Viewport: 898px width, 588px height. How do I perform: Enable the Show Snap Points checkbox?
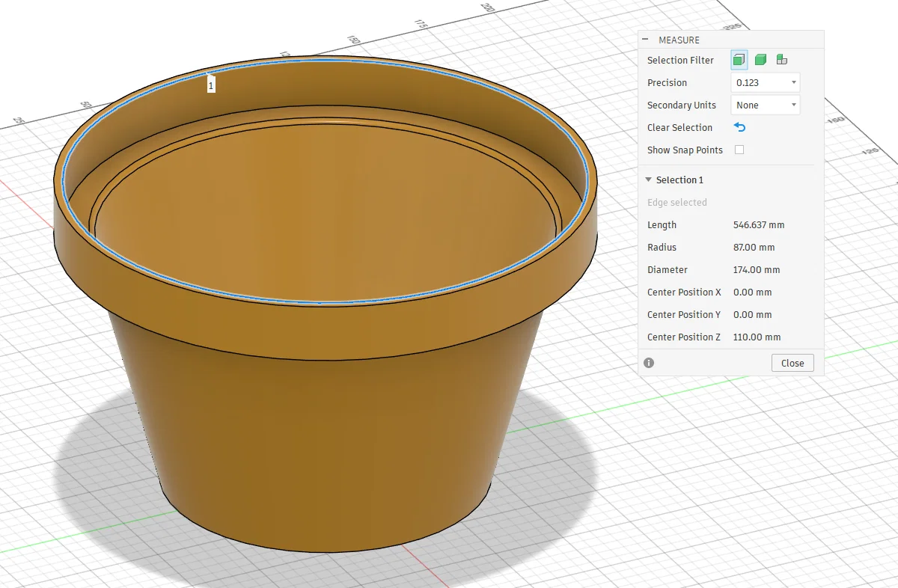coord(739,150)
